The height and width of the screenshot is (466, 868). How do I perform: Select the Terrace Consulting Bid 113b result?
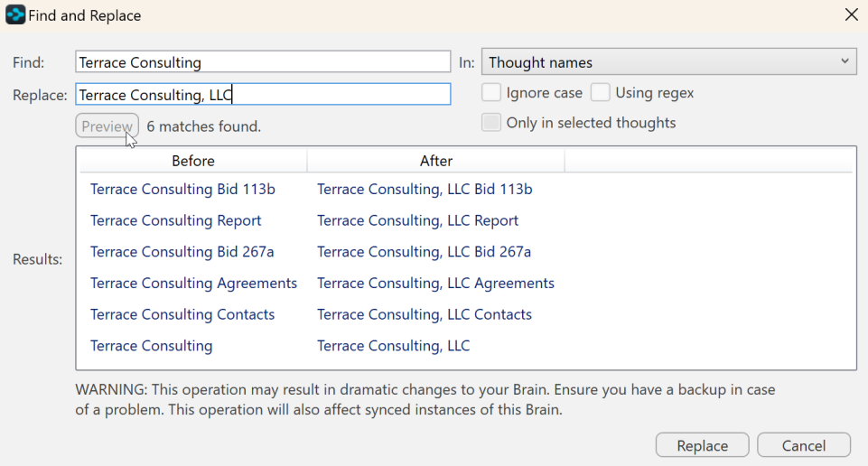coord(182,190)
